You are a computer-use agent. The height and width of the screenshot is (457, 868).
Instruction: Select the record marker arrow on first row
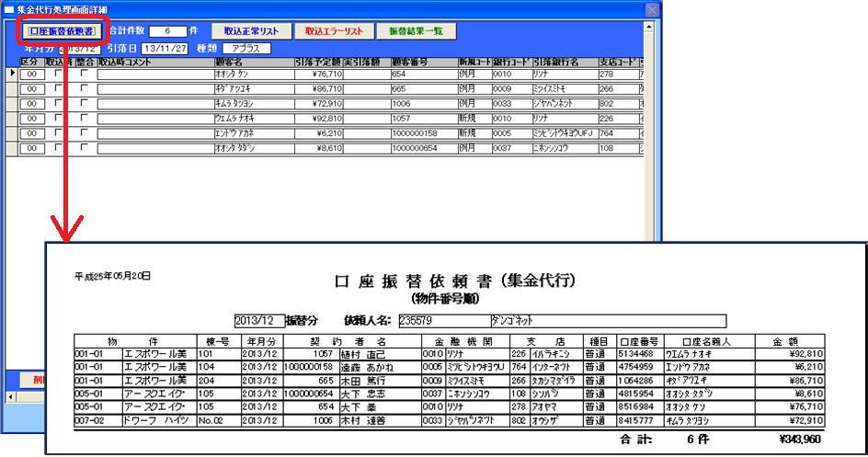tap(12, 73)
